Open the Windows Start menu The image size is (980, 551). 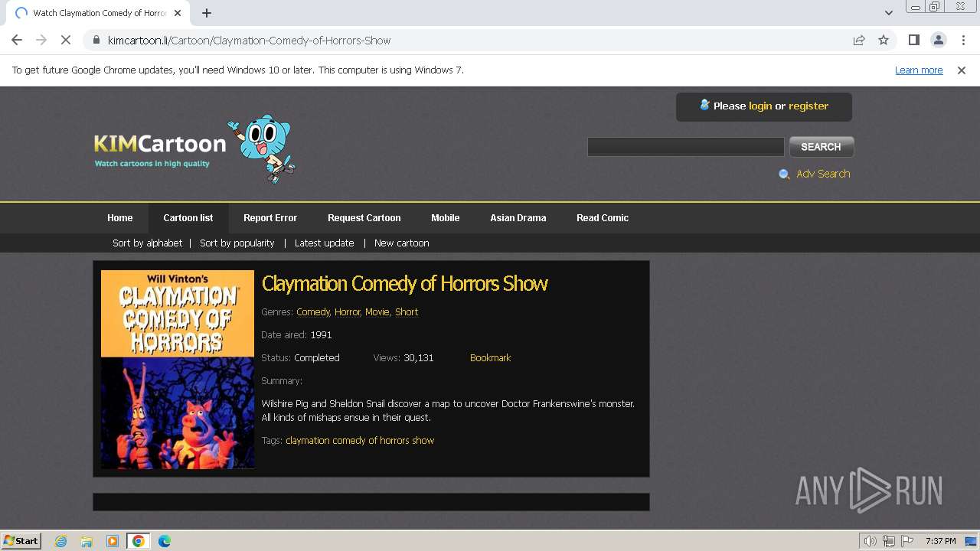21,541
